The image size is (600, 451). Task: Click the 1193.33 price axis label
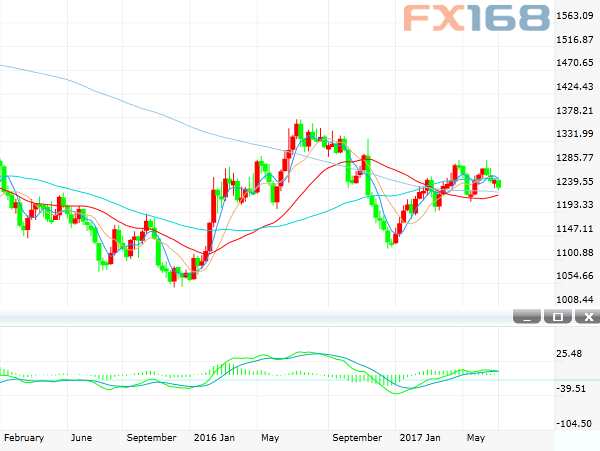click(575, 205)
